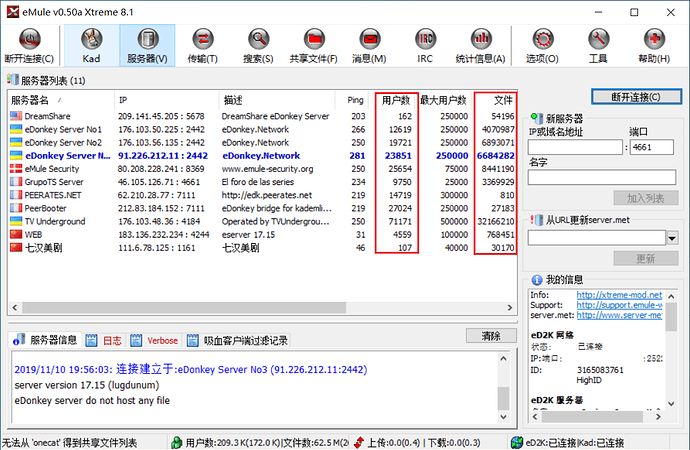
Task: Click the Clear (清除) log button
Action: [x=491, y=336]
